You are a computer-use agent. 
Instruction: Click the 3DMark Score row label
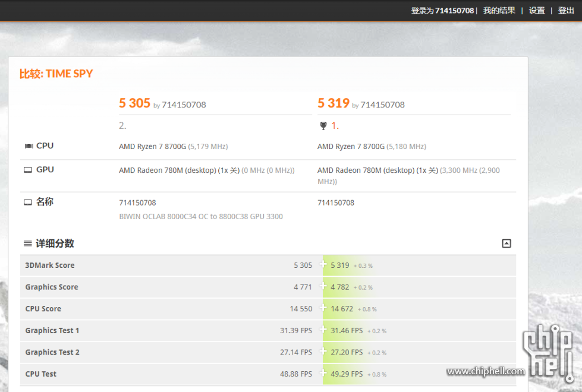point(50,265)
